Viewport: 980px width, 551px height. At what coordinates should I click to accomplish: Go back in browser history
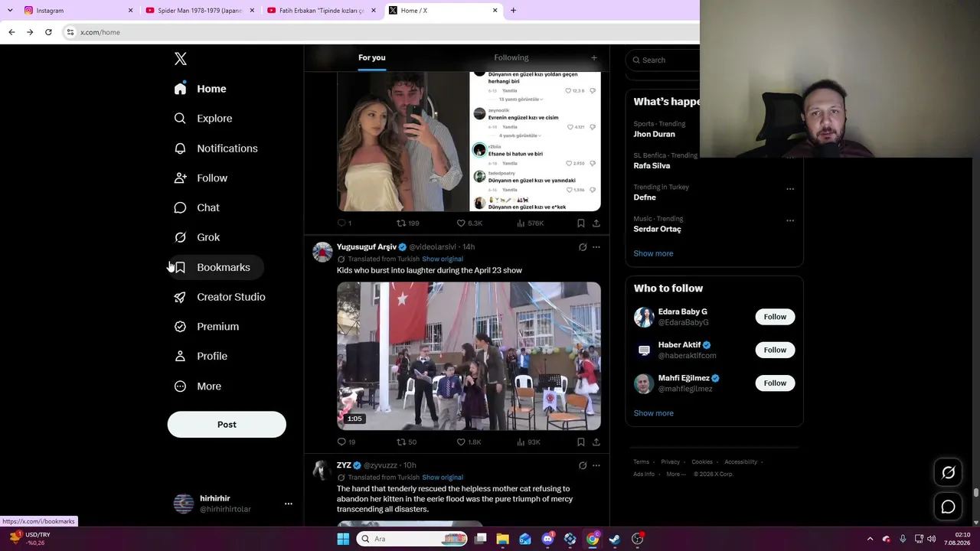coord(11,32)
